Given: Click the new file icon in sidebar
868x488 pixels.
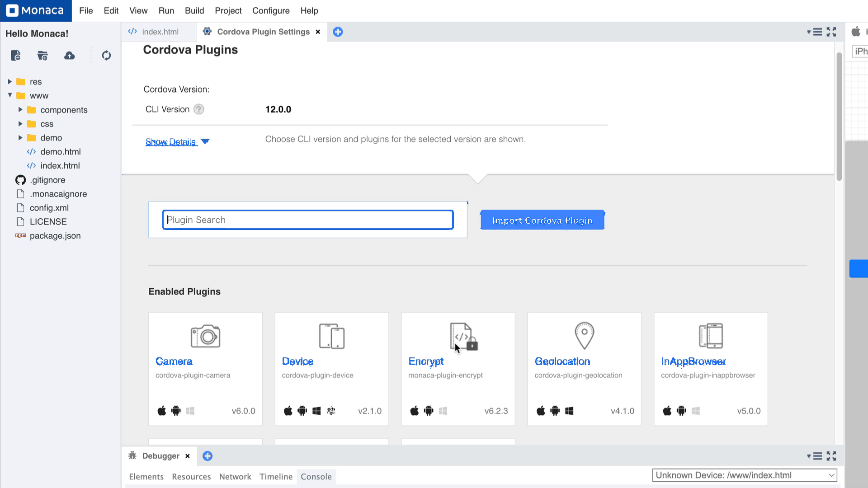Looking at the screenshot, I should (x=15, y=56).
